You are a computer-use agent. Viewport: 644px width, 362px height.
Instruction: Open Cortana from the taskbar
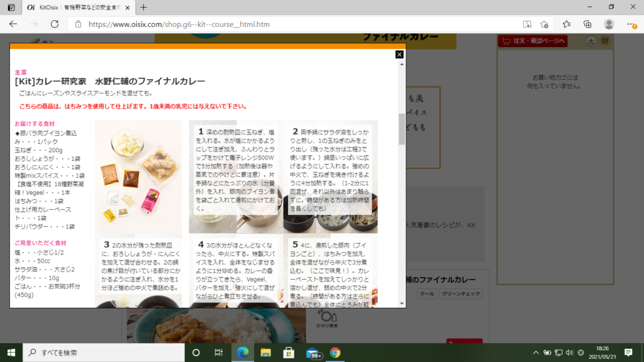point(196,353)
